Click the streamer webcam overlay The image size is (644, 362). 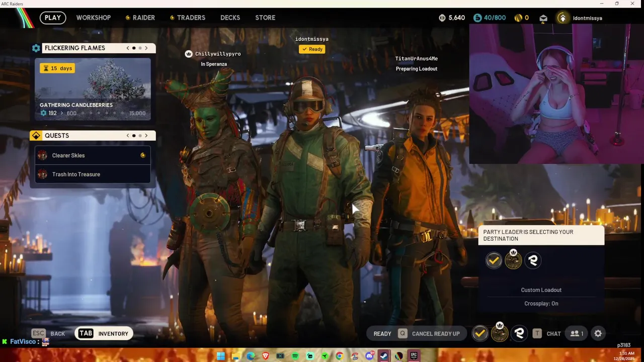click(x=556, y=94)
